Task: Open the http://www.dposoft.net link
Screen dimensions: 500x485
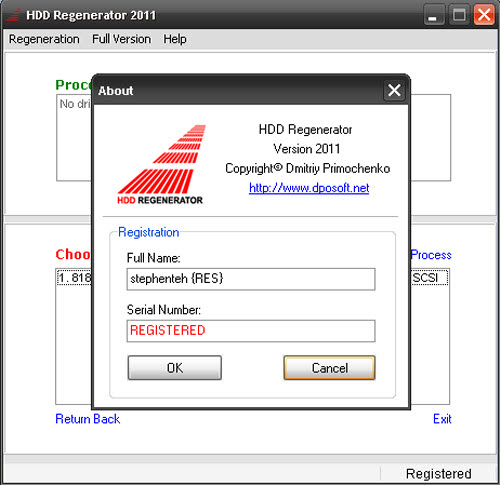Action: coord(309,188)
